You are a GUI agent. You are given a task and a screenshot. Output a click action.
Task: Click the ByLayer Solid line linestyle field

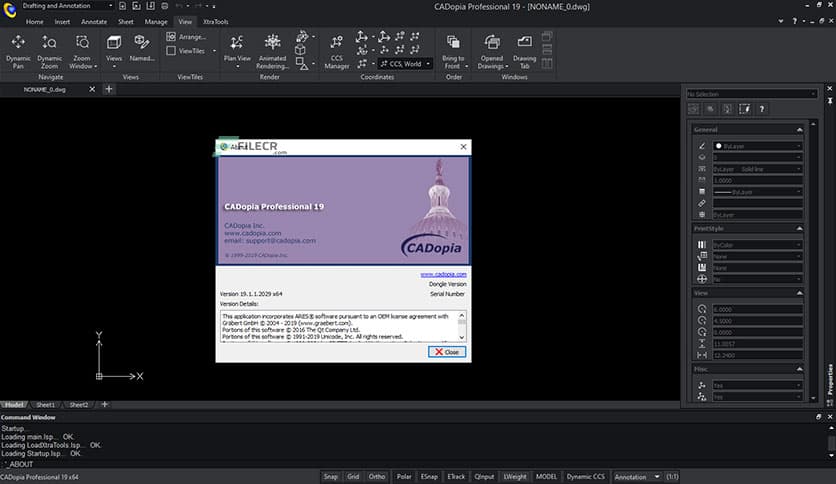(x=758, y=169)
